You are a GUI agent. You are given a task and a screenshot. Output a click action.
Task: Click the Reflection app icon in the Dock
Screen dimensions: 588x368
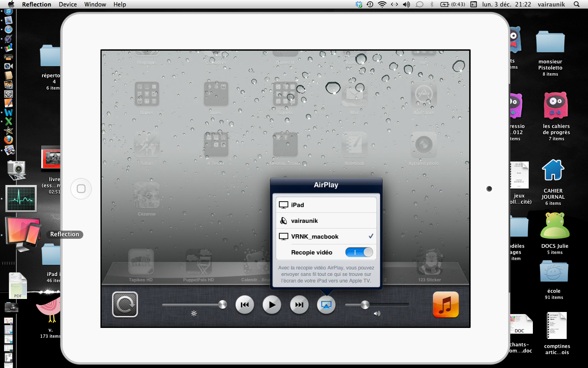click(x=23, y=234)
